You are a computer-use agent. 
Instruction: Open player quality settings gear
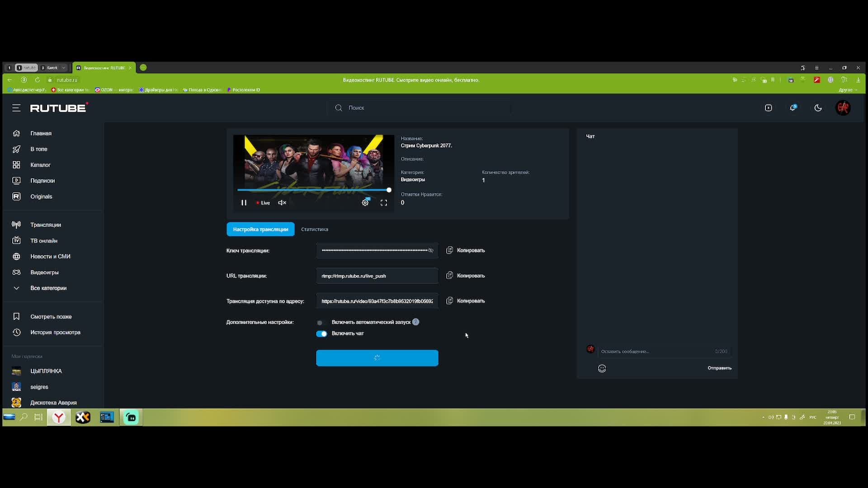click(365, 203)
